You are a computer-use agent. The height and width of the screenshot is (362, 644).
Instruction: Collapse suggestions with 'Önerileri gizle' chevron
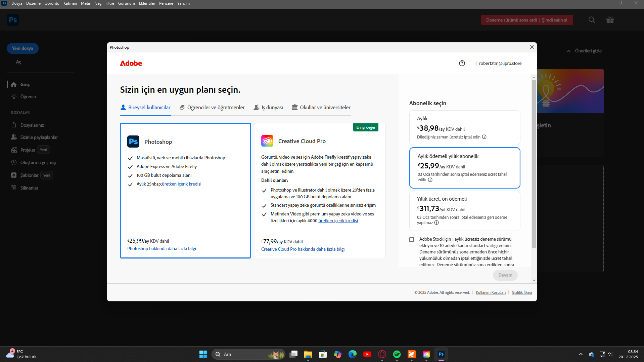(569, 51)
